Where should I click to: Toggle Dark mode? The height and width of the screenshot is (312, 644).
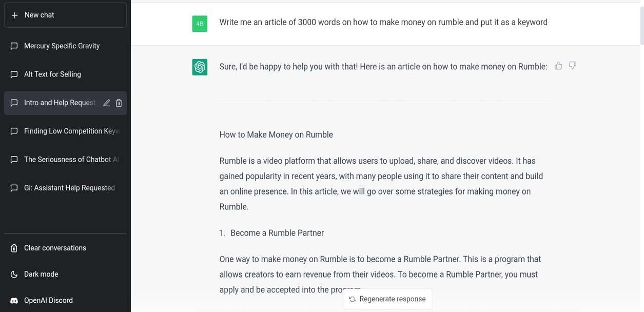coord(65,274)
